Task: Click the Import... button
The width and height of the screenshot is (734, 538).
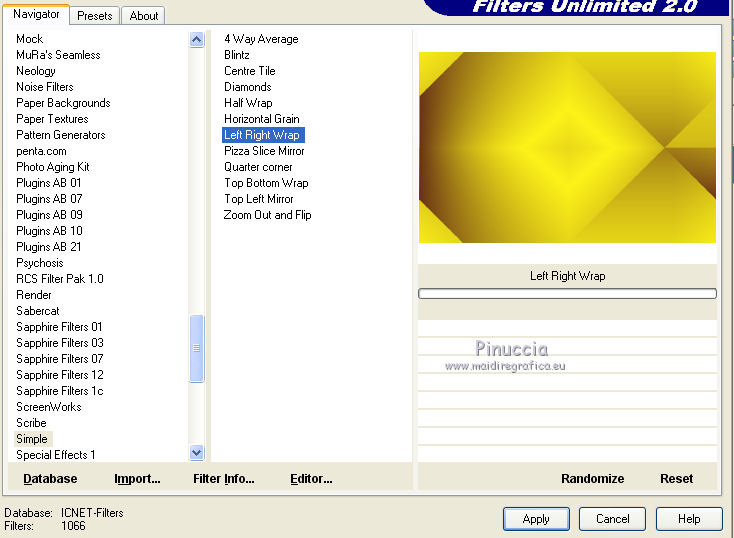Action: pos(137,479)
